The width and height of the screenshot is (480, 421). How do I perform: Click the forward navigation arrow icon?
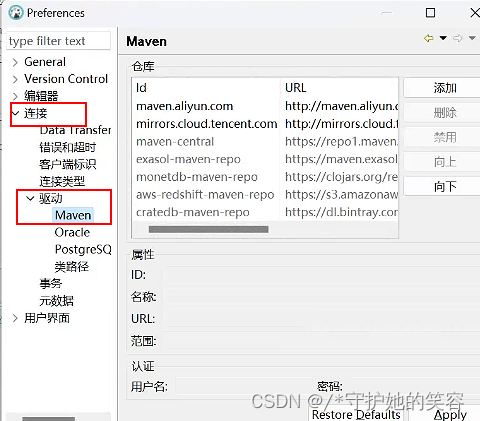click(x=458, y=38)
